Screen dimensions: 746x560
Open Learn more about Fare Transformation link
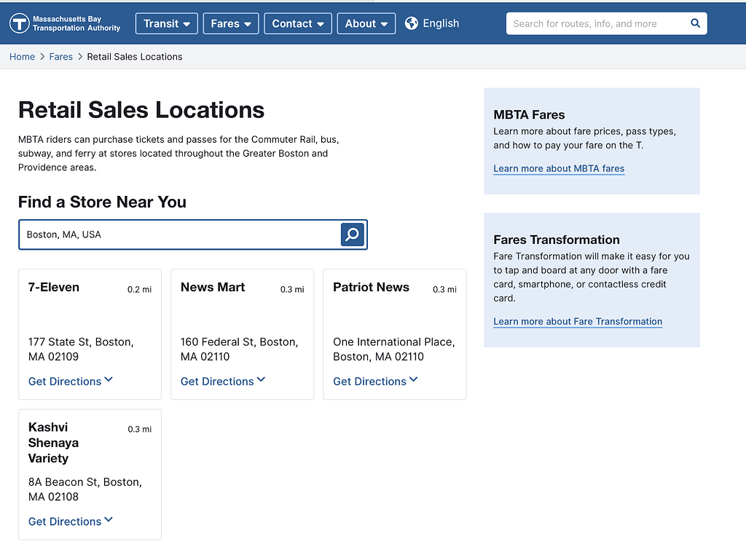pyautogui.click(x=578, y=321)
